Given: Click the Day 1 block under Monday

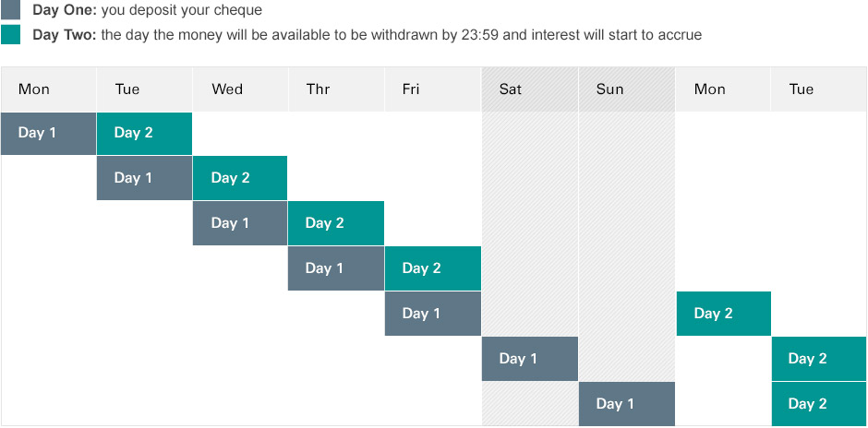Looking at the screenshot, I should point(48,133).
